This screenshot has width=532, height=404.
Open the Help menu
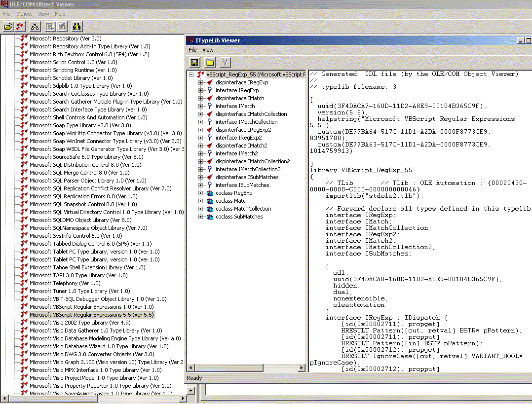coord(60,14)
